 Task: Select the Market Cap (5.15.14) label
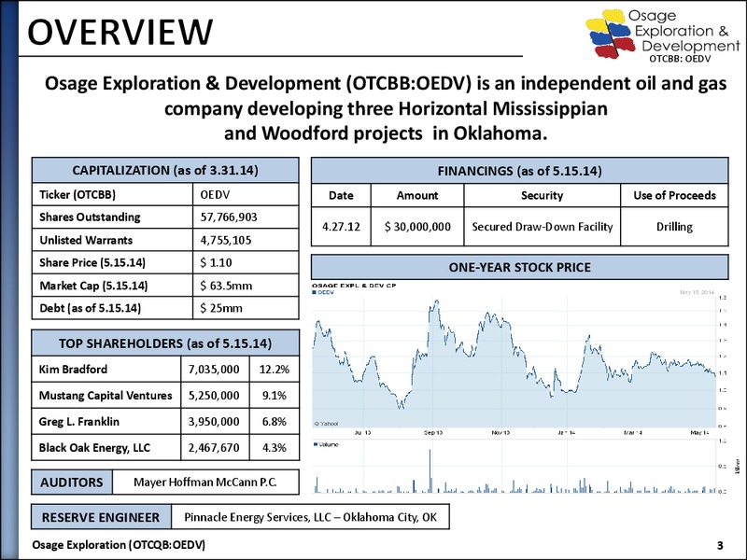(93, 286)
